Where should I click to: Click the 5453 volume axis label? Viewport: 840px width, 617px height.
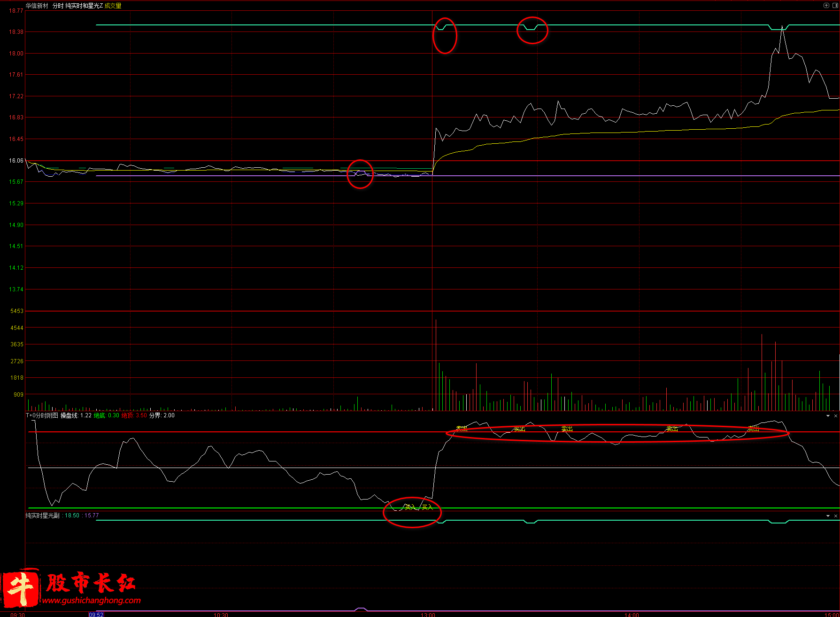tap(17, 311)
